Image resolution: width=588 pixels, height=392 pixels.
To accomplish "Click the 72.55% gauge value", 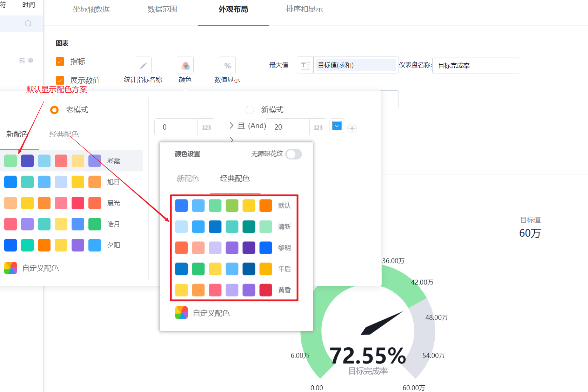I will (368, 356).
